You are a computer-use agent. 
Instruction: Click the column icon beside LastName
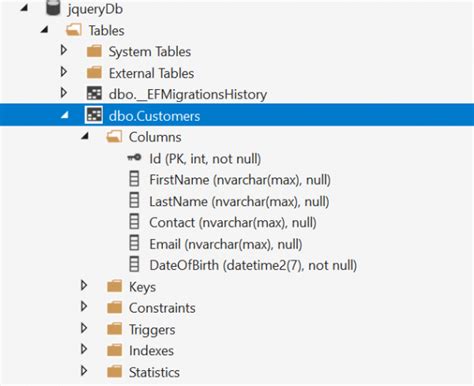(x=134, y=200)
